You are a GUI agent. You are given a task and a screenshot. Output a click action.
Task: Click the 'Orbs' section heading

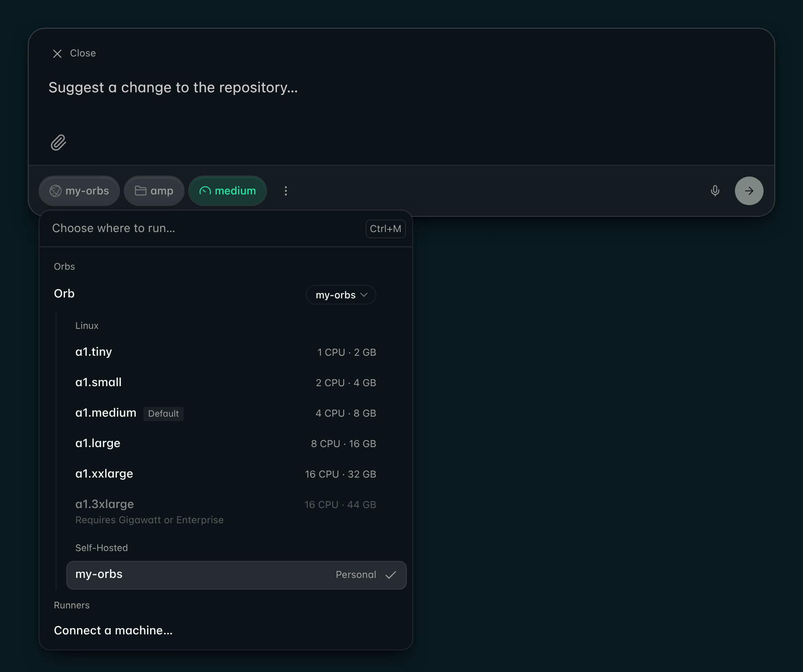[x=64, y=267]
